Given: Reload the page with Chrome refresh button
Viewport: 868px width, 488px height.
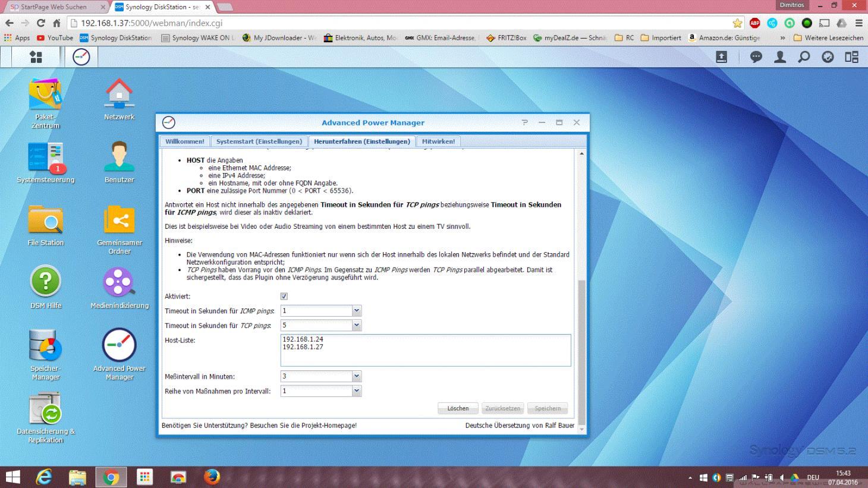Looking at the screenshot, I should tap(40, 23).
